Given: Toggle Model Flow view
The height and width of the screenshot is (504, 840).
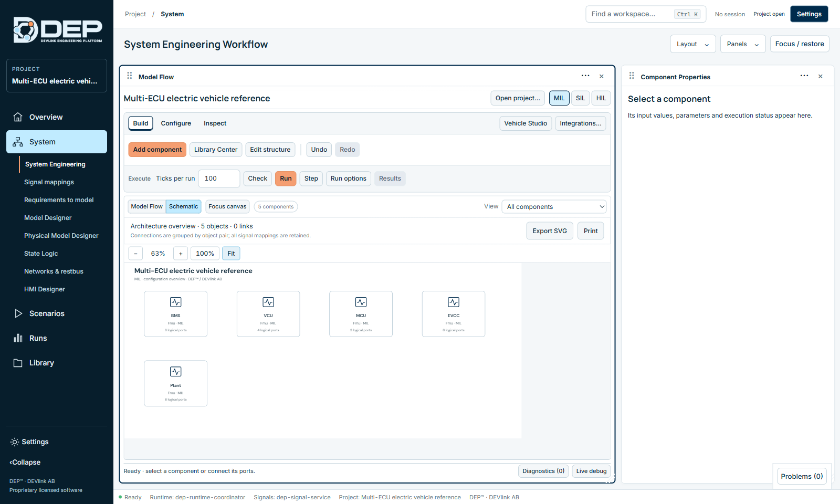Looking at the screenshot, I should (147, 207).
